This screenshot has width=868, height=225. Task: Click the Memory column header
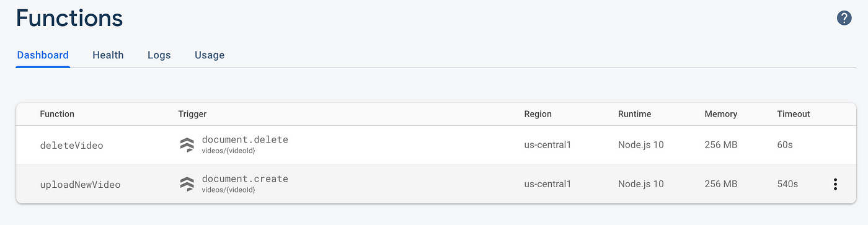(720, 114)
